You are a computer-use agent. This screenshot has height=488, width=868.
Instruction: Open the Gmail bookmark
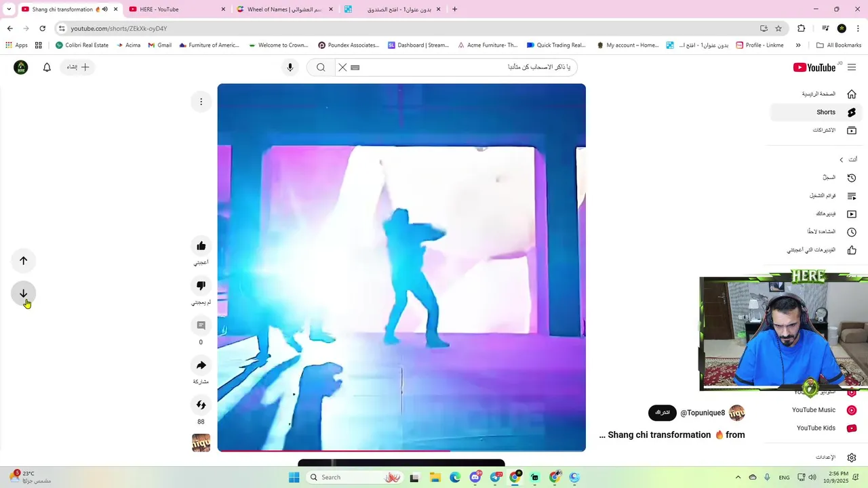click(x=160, y=45)
